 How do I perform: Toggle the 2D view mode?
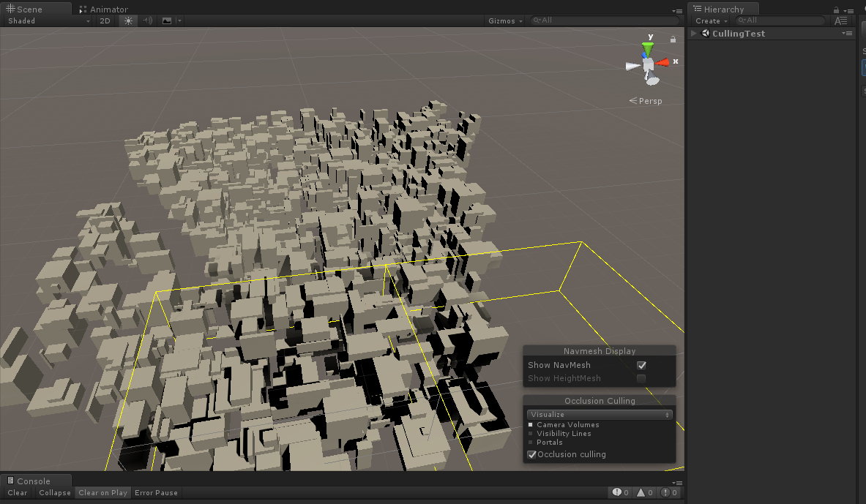[x=103, y=20]
